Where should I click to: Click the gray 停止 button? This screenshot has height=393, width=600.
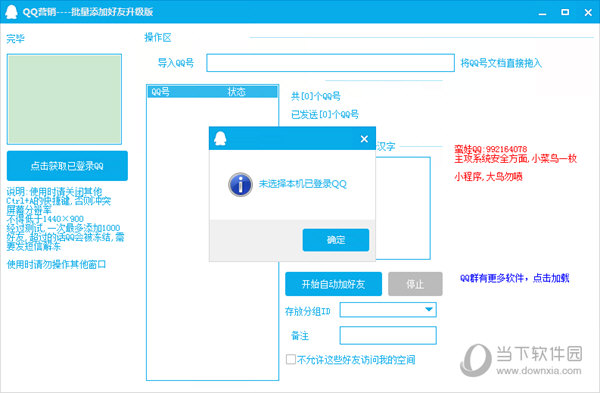(415, 284)
